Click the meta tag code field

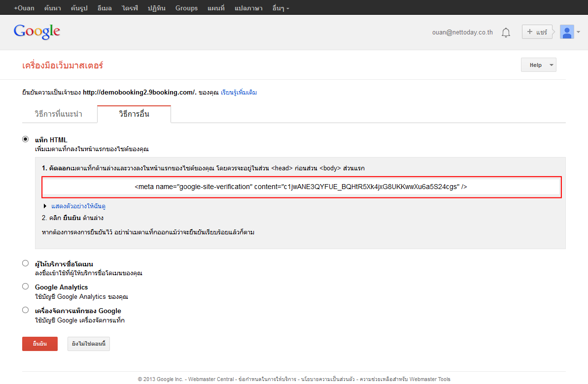tap(301, 187)
